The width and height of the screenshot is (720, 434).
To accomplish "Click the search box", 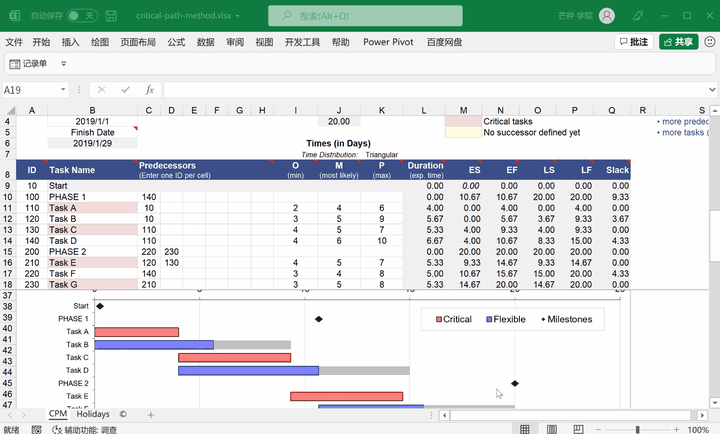I will [x=365, y=16].
